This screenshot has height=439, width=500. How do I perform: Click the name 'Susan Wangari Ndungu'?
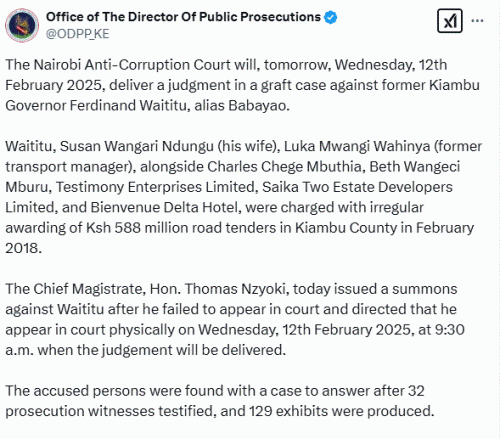(x=137, y=147)
